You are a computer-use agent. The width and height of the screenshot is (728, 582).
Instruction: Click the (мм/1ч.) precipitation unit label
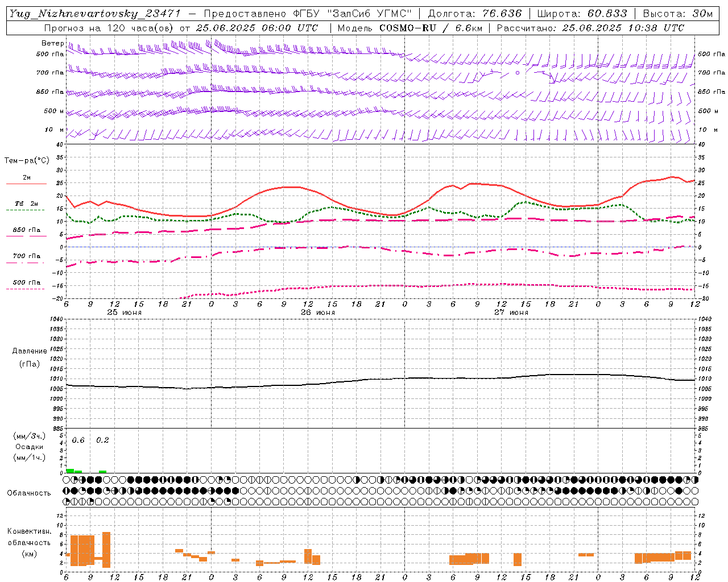click(x=30, y=458)
